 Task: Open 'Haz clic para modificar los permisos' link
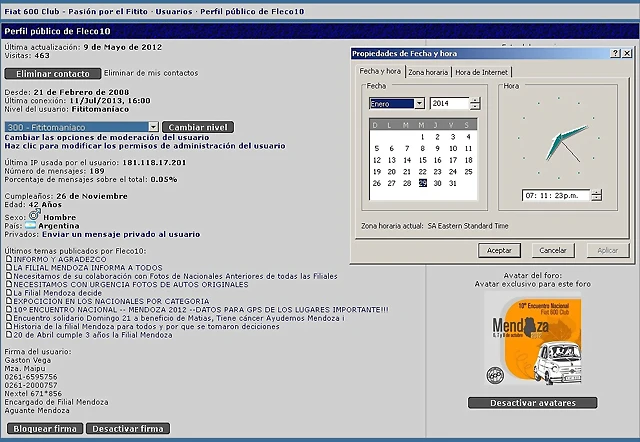(x=145, y=146)
